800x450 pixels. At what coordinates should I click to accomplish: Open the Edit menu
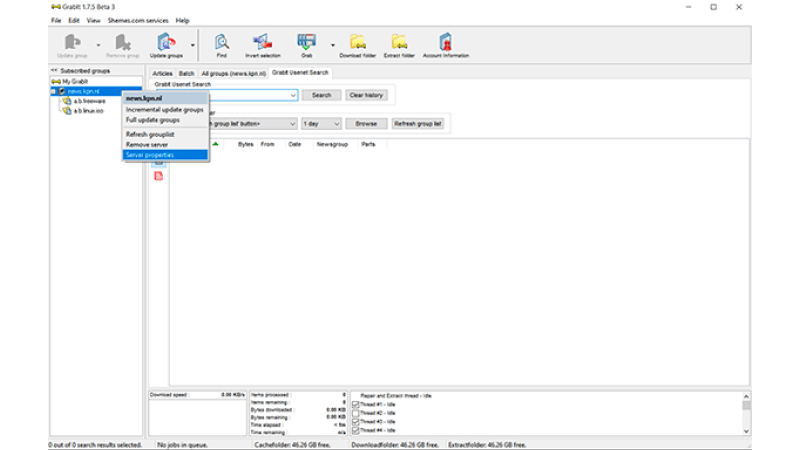point(74,20)
